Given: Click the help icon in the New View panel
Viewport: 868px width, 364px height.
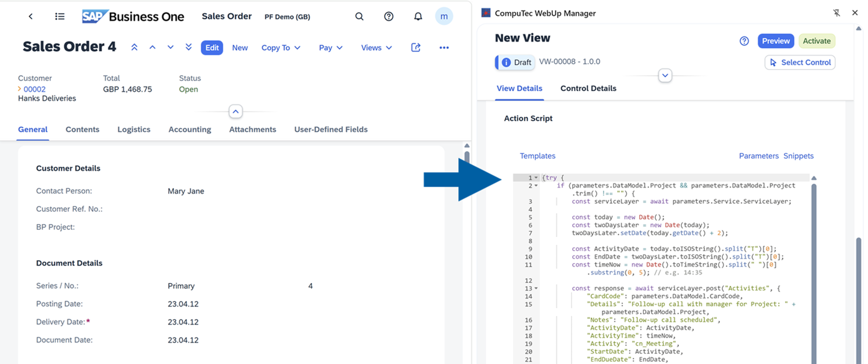Looking at the screenshot, I should pyautogui.click(x=744, y=41).
